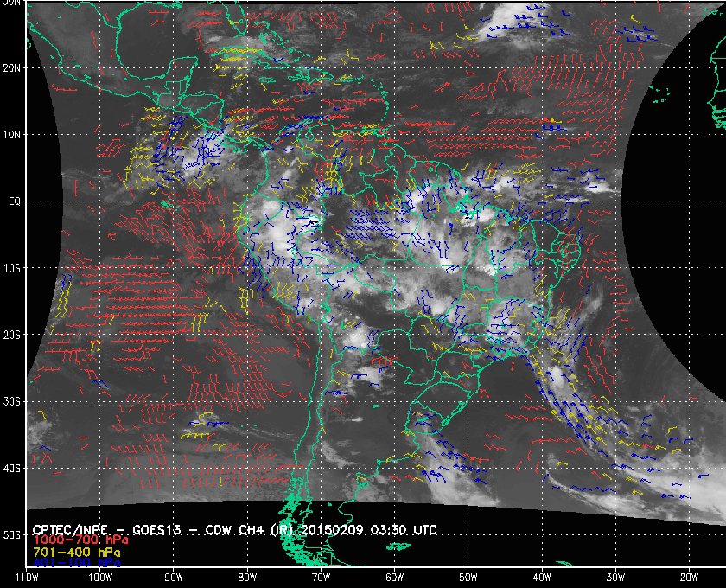Screen dimensions: 726x588
Task: Select the EQ equator axis label
Action: (x=15, y=201)
